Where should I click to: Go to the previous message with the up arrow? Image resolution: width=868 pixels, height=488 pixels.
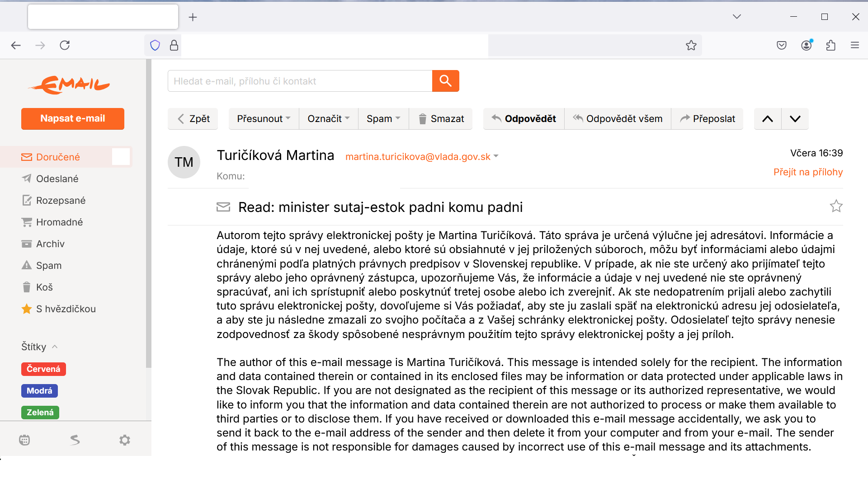(768, 119)
